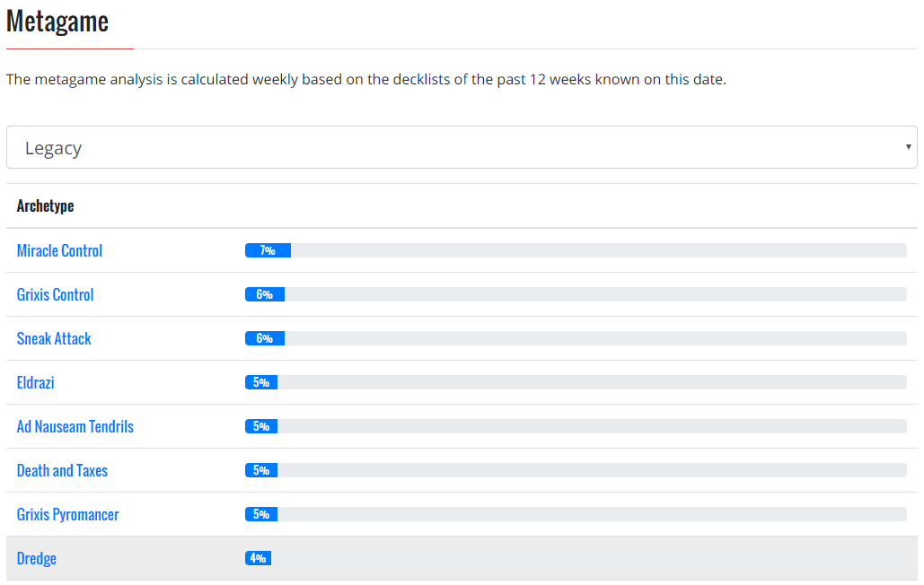Viewport: 924px width, 585px height.
Task: Open the Grixis Control archetype link
Action: [55, 294]
